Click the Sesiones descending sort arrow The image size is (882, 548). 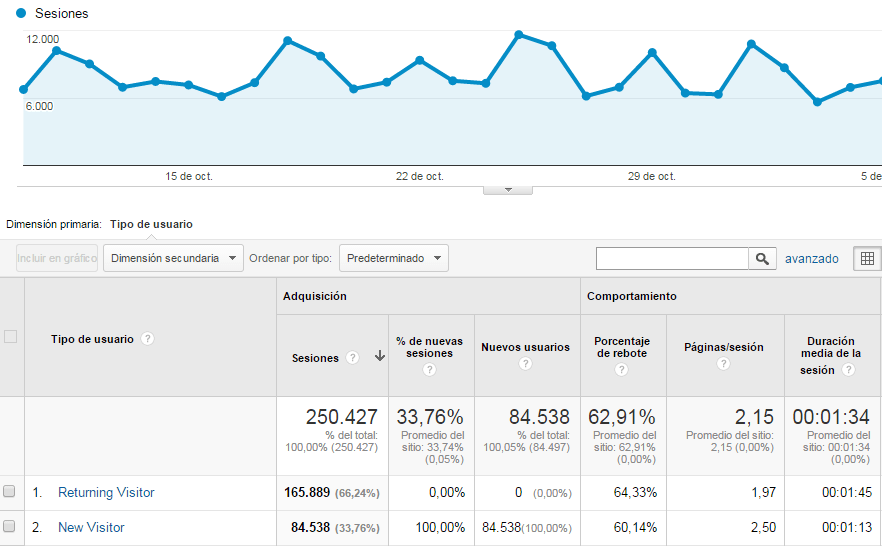pos(379,357)
